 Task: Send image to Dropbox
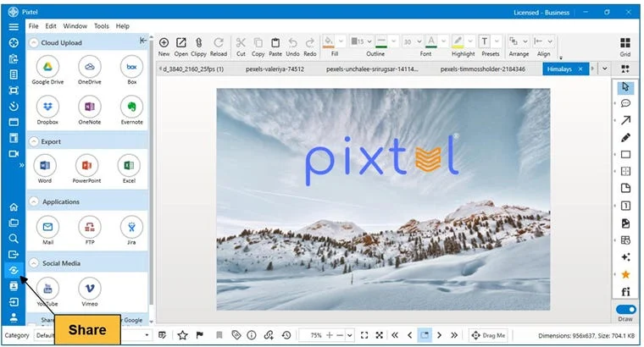(47, 107)
